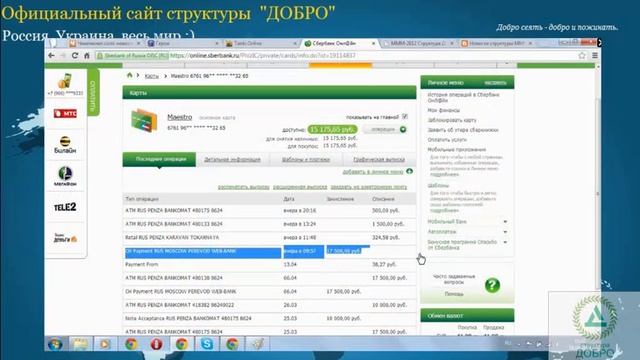This screenshot has height=360, width=640.
Task: Select the TELE2 operator logo
Action: pos(65,207)
